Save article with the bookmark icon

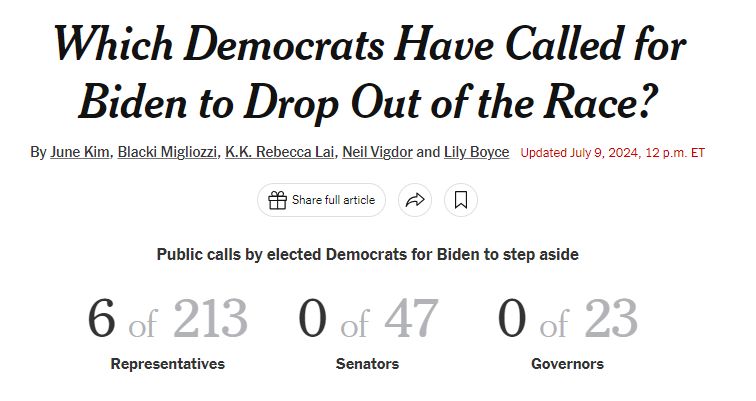click(461, 200)
